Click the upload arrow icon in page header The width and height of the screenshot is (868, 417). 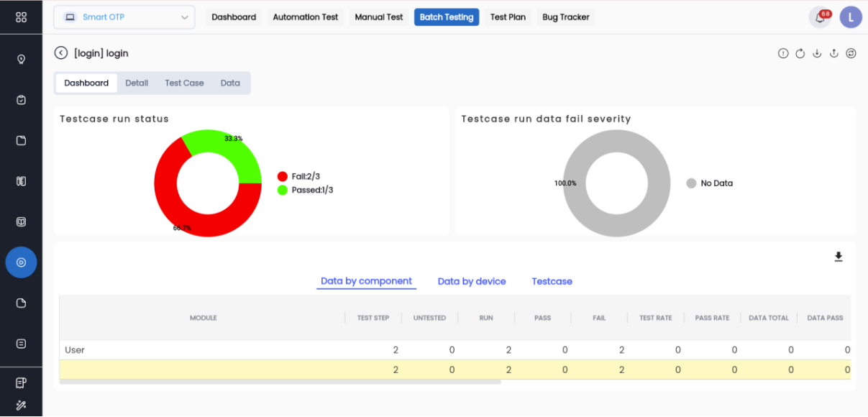coord(834,53)
